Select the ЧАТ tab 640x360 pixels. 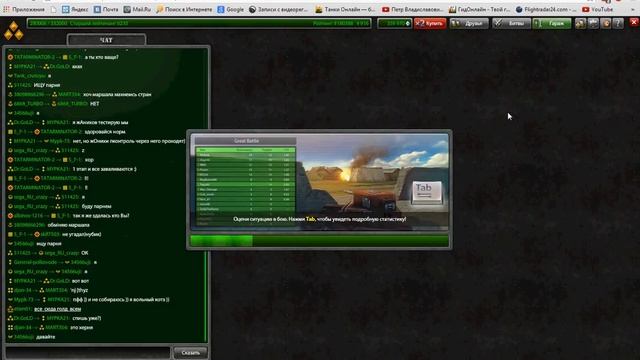tap(106, 40)
